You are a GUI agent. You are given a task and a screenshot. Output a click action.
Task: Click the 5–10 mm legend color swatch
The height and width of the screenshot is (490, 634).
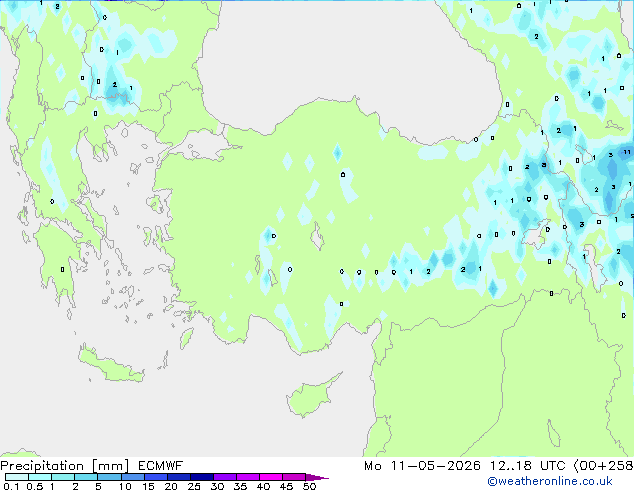tap(109, 477)
